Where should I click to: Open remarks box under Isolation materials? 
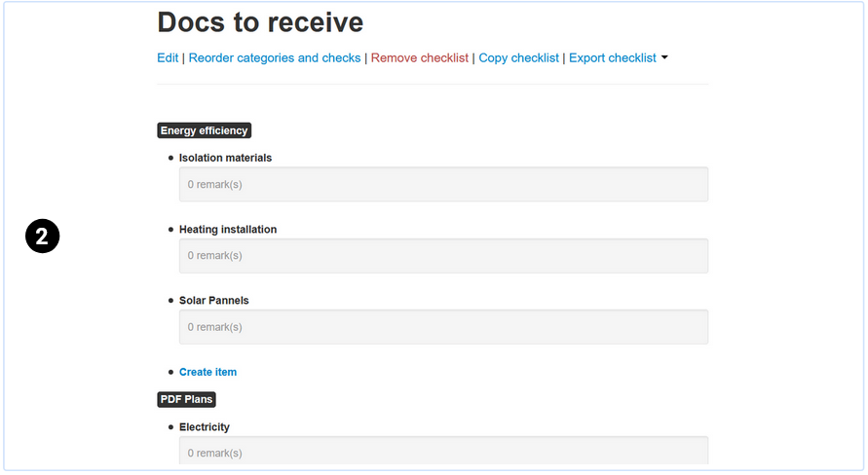pyautogui.click(x=443, y=184)
